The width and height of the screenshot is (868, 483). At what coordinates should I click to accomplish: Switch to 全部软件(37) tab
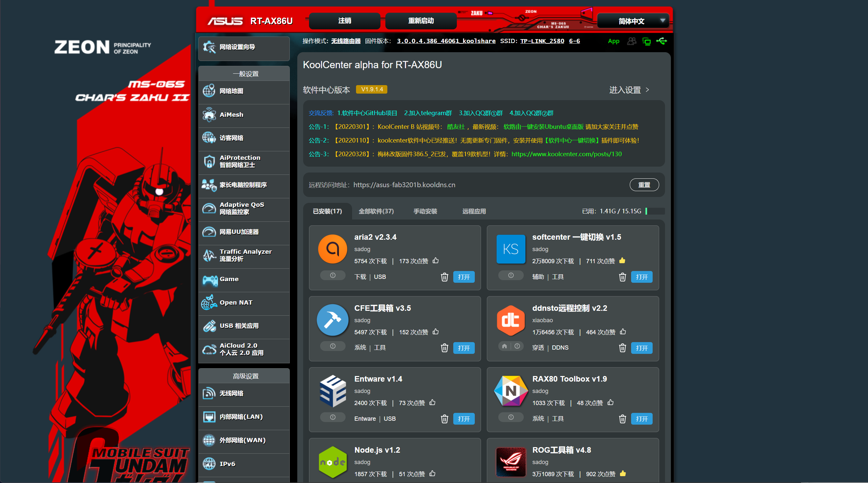376,211
